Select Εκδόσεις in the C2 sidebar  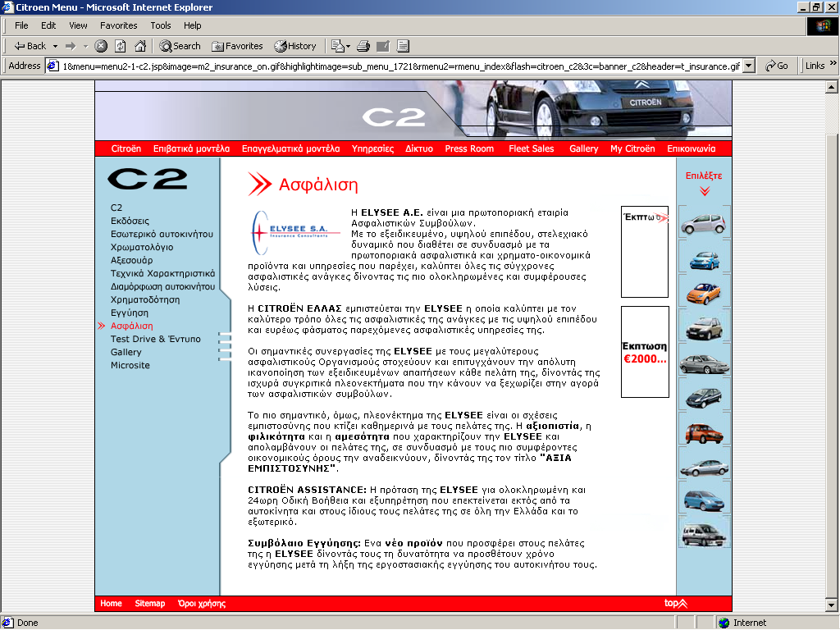pyautogui.click(x=130, y=221)
